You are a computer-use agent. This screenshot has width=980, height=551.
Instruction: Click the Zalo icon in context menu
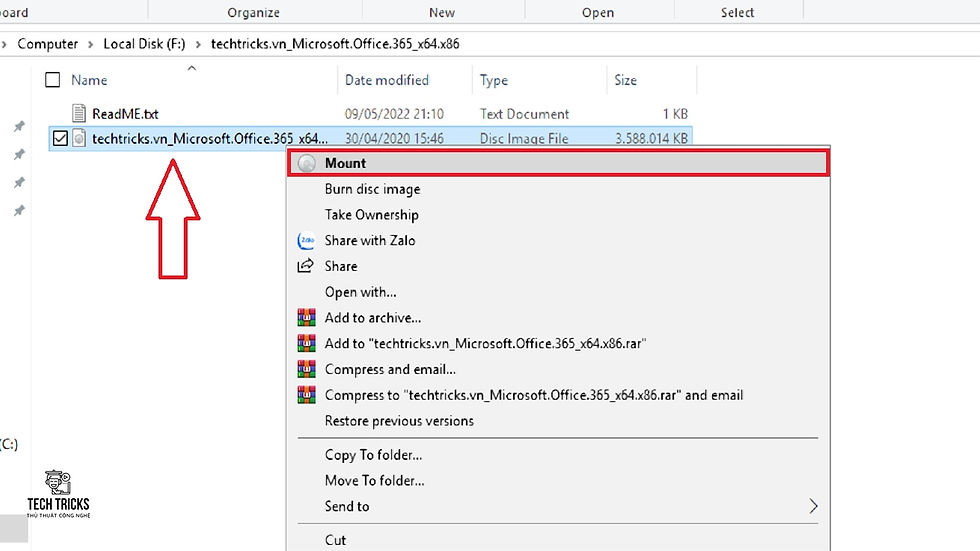[306, 241]
